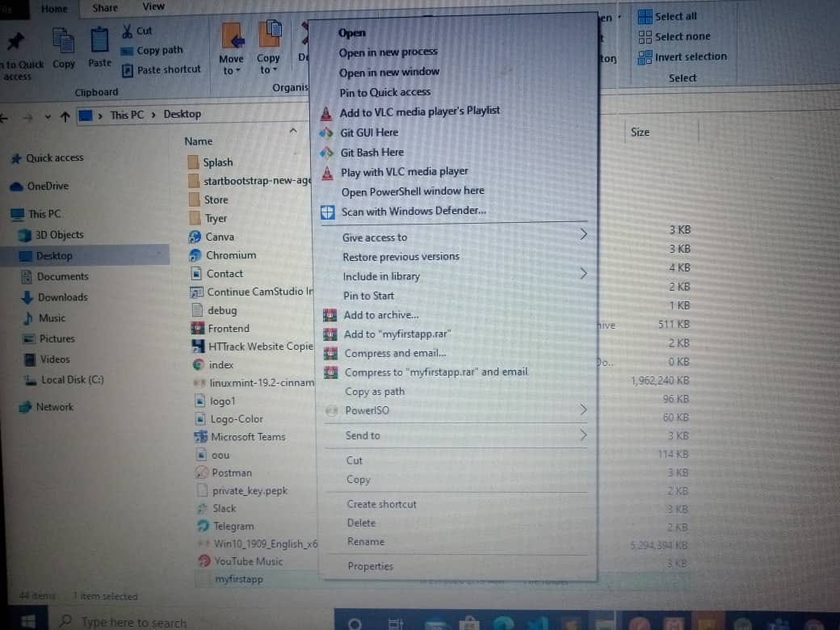Click the Forward navigation arrow
840x630 pixels.
27,118
